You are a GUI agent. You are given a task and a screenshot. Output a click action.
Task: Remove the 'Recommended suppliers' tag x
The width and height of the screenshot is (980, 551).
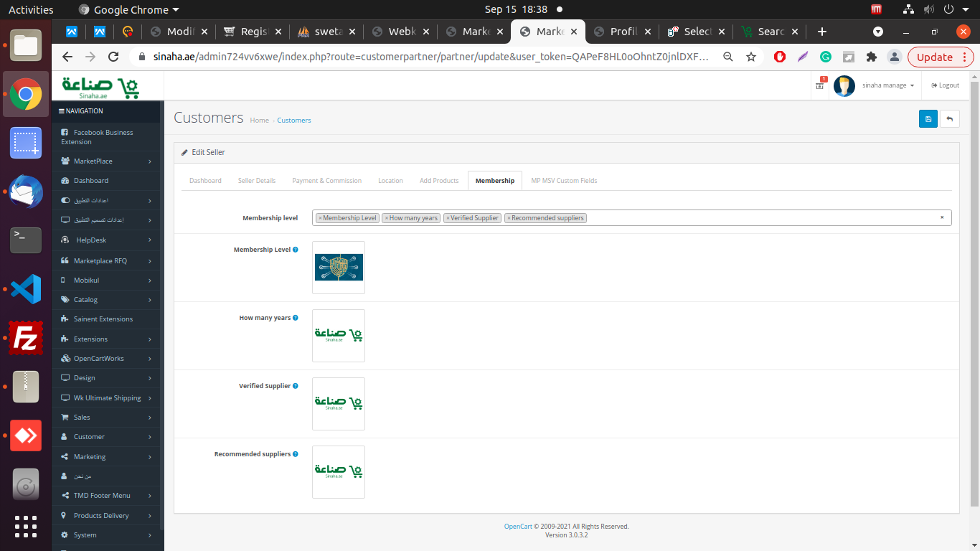509,218
